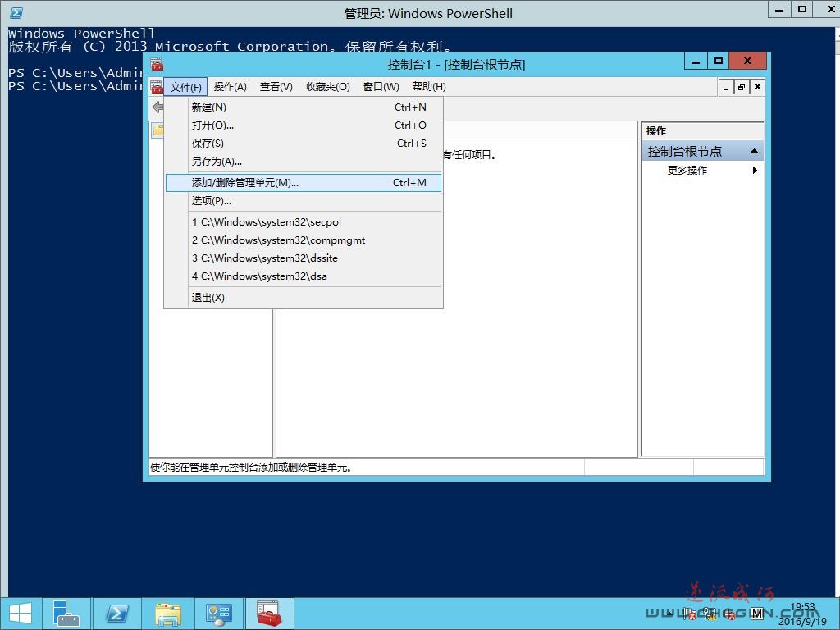
Task: Minimize the 控制台1 window
Action: [696, 61]
